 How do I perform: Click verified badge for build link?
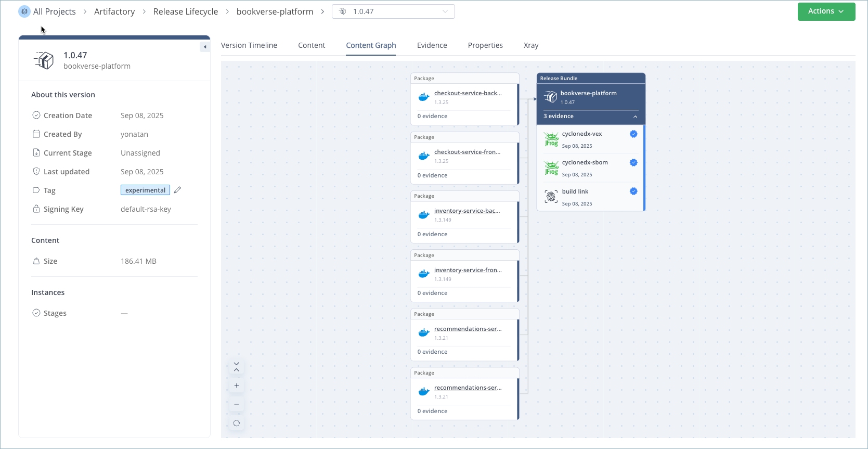point(633,191)
